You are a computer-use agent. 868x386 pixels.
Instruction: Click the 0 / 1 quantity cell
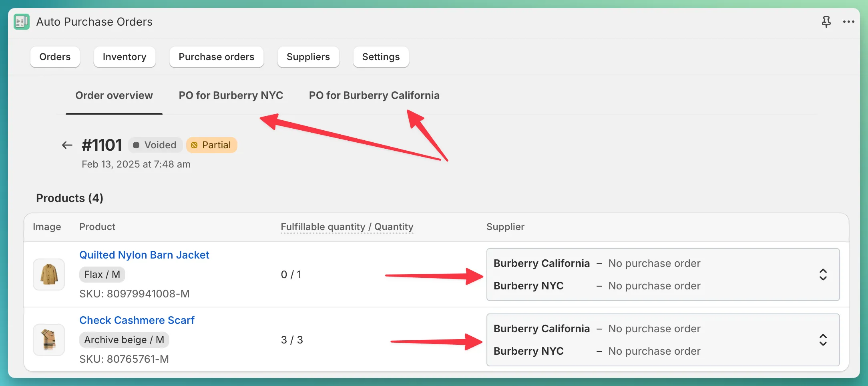[x=291, y=275]
